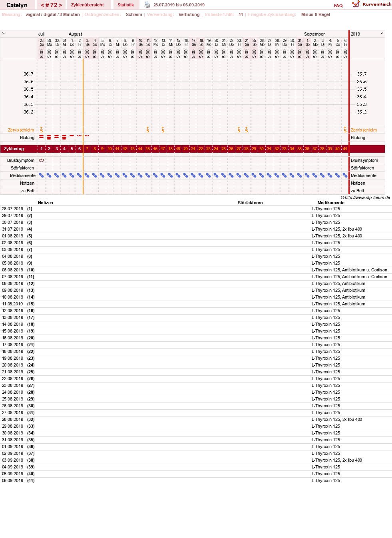Viewport: 392px width, 538px height.
Task: Open the Statistik tab
Action: [x=125, y=5]
